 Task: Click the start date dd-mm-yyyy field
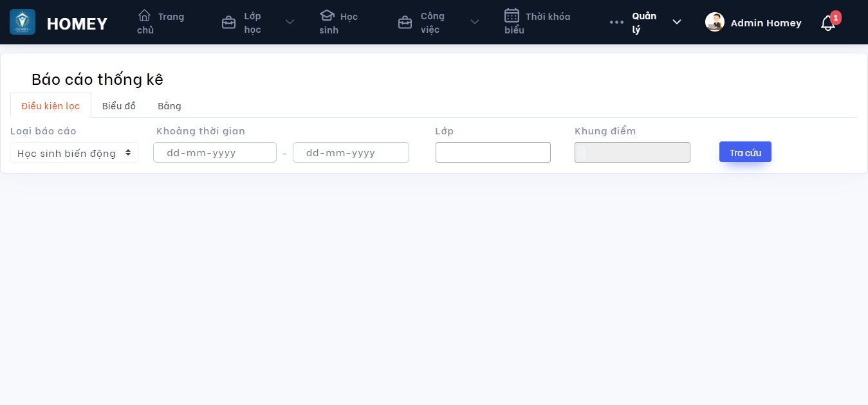pyautogui.click(x=214, y=153)
